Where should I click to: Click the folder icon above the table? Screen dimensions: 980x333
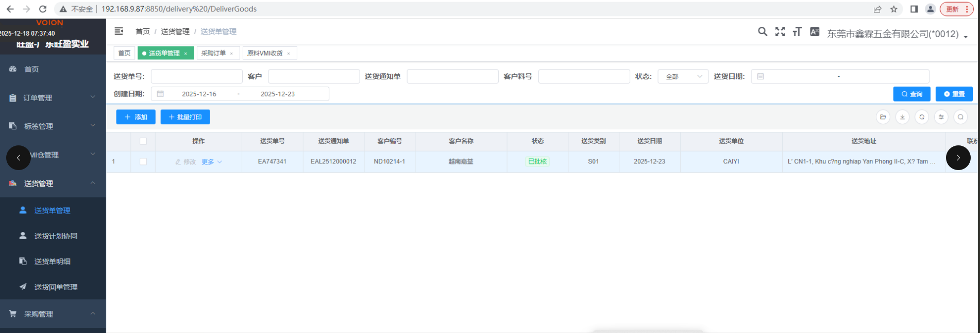point(883,117)
